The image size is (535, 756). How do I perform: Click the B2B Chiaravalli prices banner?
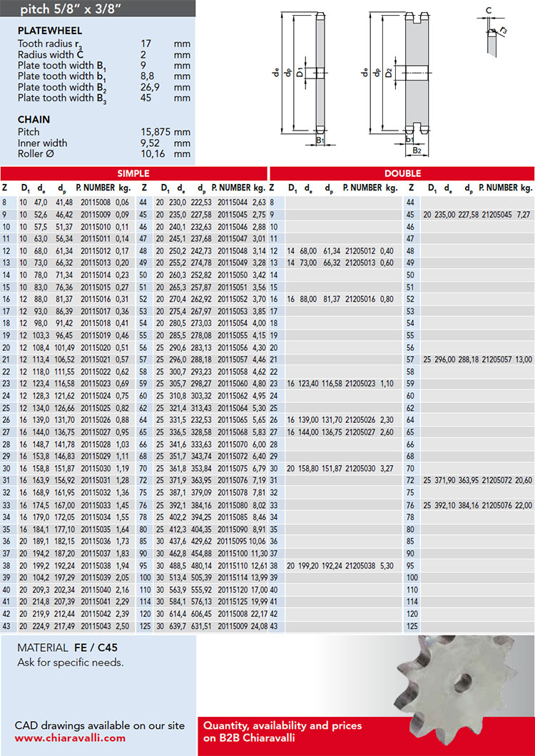366,736
